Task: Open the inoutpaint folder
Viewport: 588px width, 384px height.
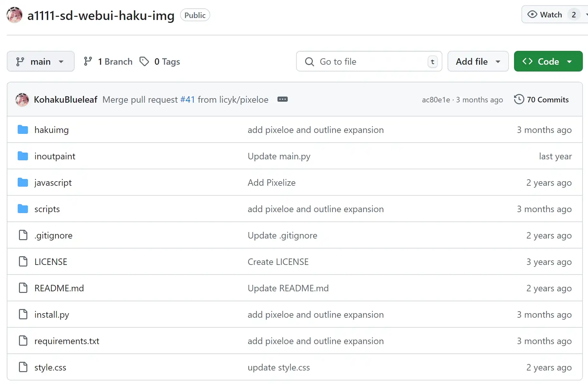Action: pyautogui.click(x=55, y=156)
